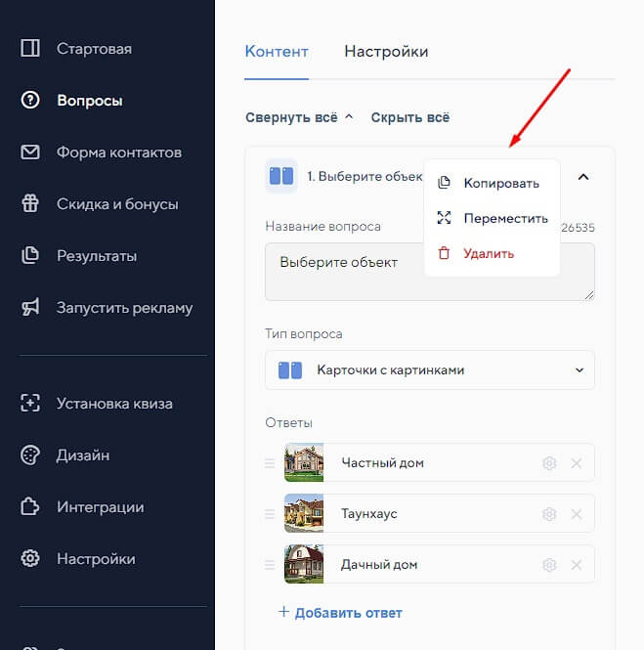Screen dimensions: 644x650
Task: Click the Стартовая layout icon
Action: [30, 48]
